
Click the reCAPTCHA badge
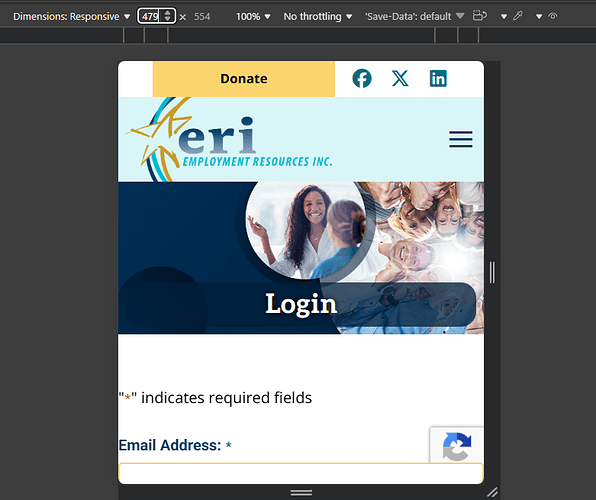coord(457,445)
